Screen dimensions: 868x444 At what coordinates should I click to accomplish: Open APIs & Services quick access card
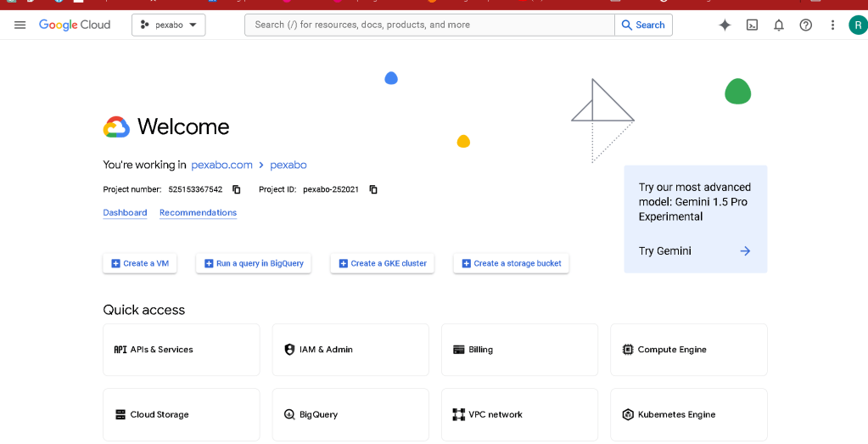pyautogui.click(x=182, y=350)
